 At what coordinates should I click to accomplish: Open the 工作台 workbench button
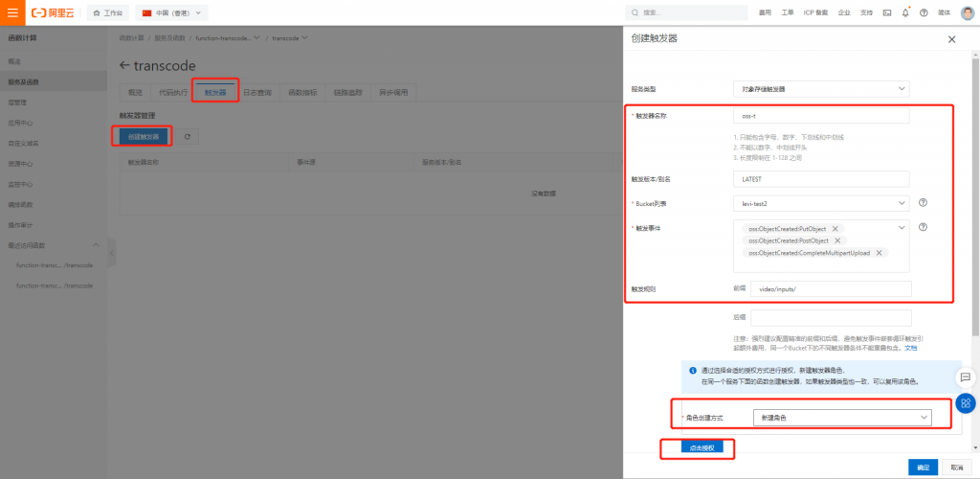(107, 12)
